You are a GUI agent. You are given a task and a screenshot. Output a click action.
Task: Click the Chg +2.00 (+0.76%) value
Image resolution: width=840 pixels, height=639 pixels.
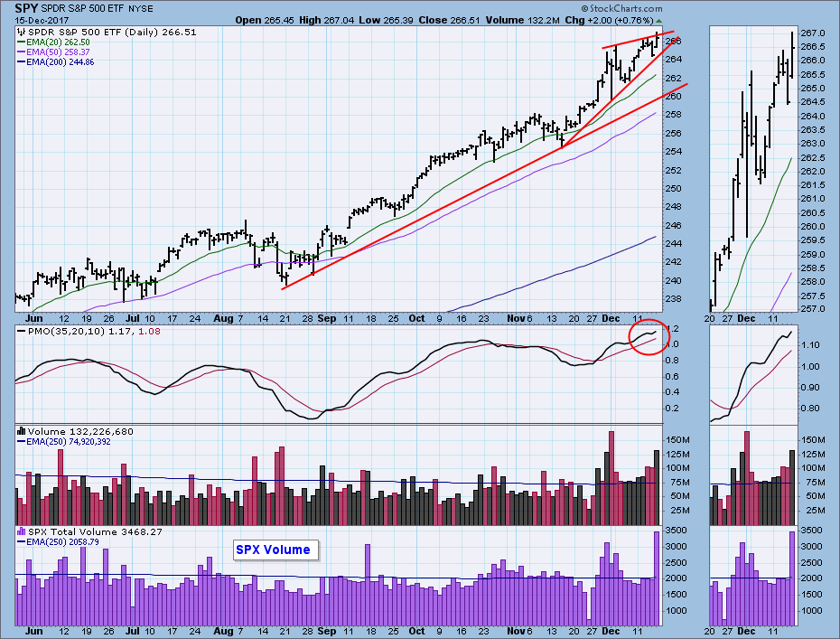click(609, 21)
